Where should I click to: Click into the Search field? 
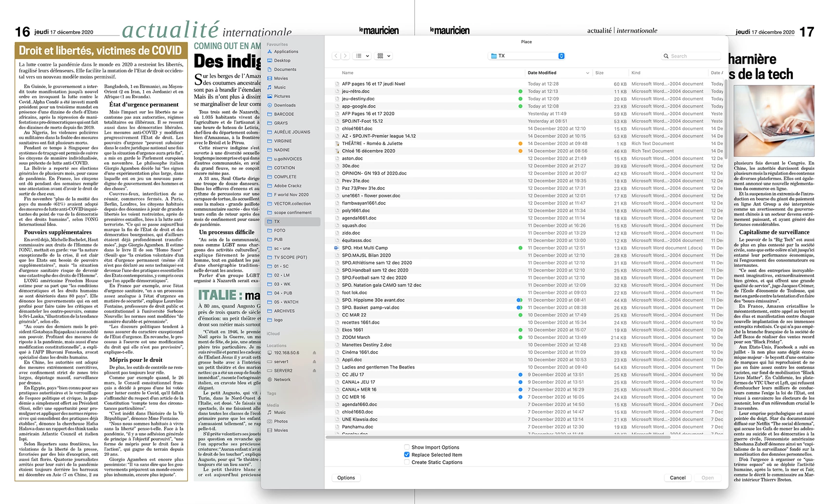(x=691, y=56)
